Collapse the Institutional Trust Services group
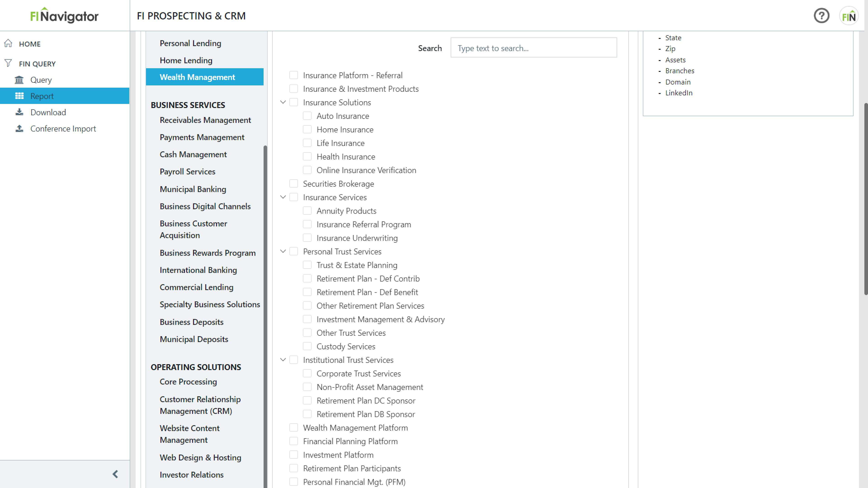 (283, 360)
